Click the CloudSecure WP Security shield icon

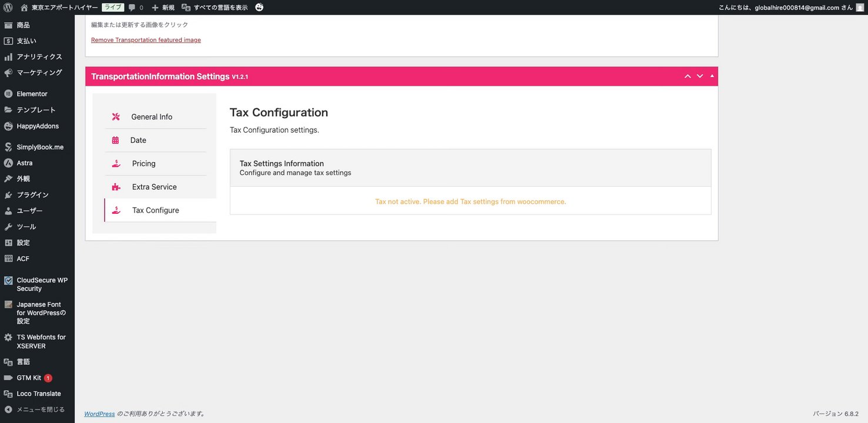[x=8, y=281]
